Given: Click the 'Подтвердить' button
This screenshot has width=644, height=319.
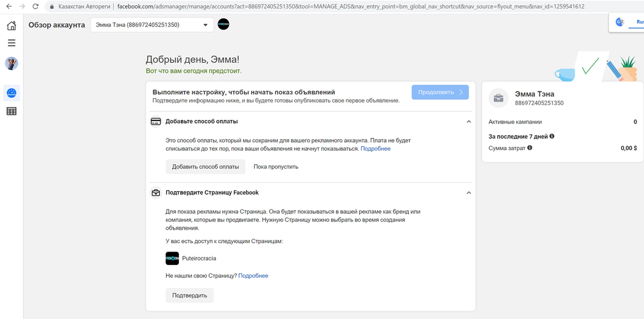Looking at the screenshot, I should point(189,295).
